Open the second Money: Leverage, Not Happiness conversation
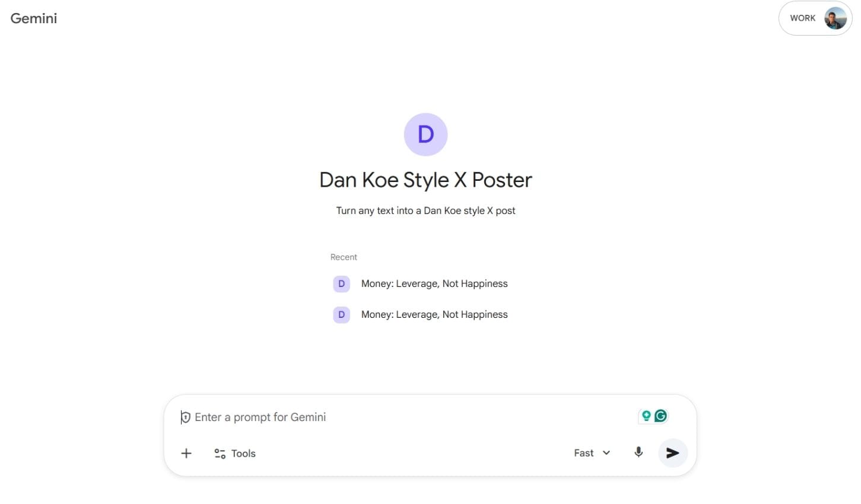 434,314
